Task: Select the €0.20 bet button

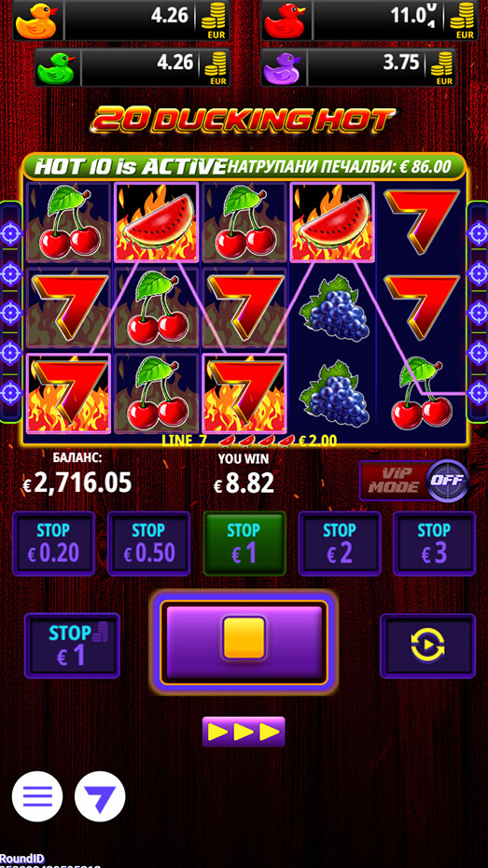Action: coord(54,543)
